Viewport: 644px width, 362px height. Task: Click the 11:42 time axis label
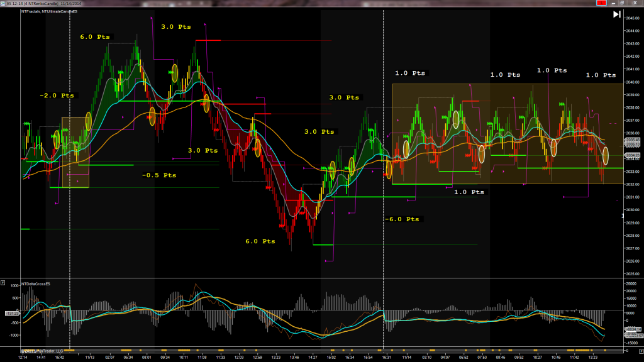(x=574, y=358)
